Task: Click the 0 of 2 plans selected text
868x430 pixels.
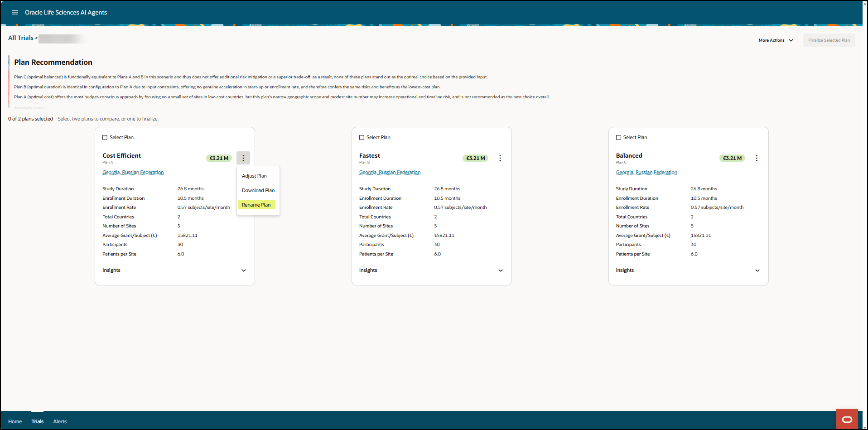Action: point(30,119)
